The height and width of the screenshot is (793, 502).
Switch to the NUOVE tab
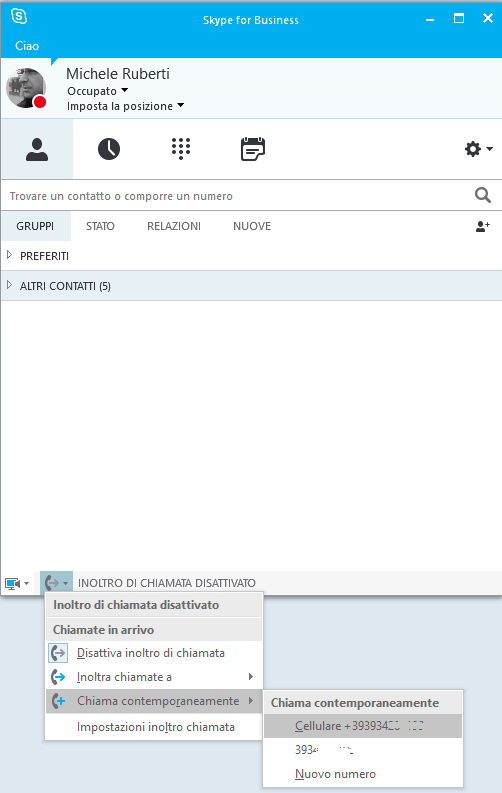252,226
